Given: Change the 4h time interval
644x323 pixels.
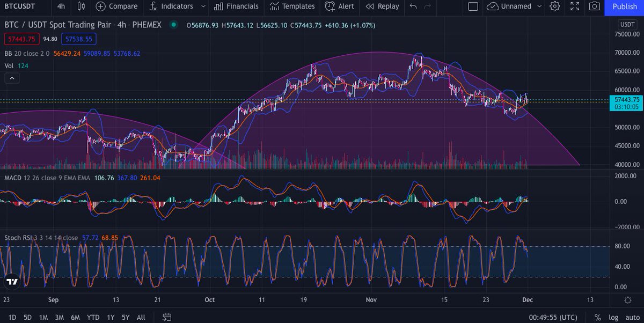Looking at the screenshot, I should click(61, 6).
